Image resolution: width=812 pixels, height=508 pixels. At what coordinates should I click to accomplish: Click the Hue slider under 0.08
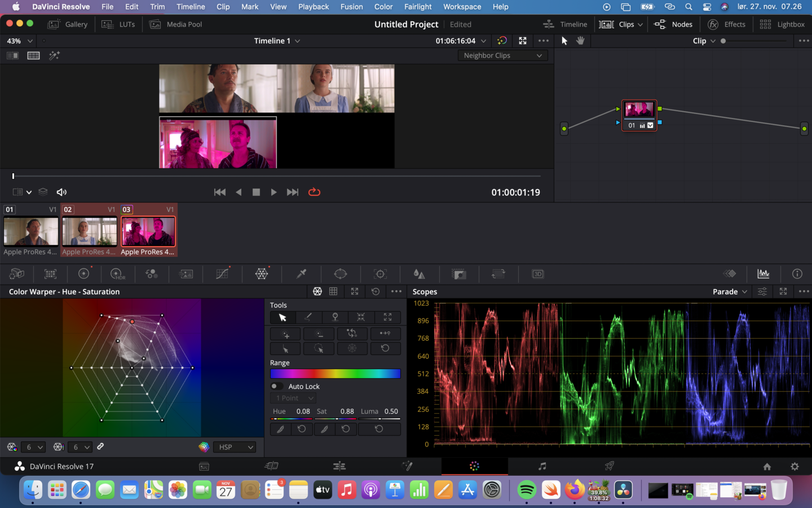pos(292,419)
